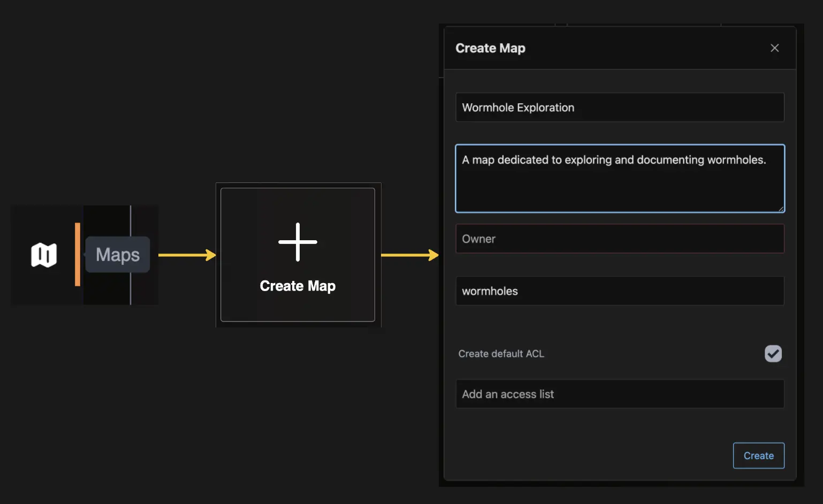This screenshot has width=823, height=504.
Task: Click the Create Map dialog title
Action: click(x=490, y=48)
